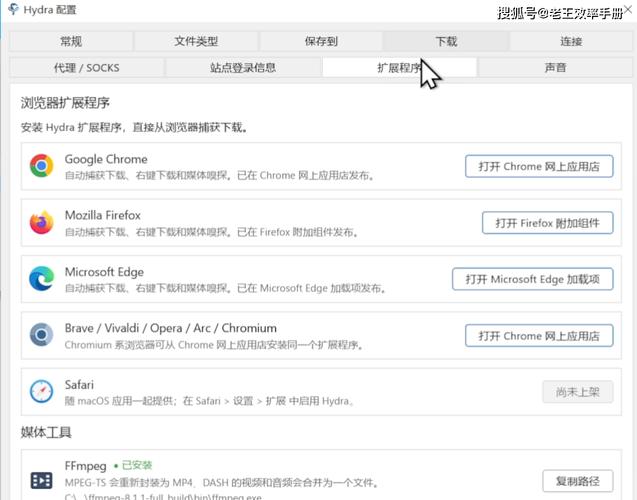Open the 声音 tab
The width and height of the screenshot is (637, 500).
[555, 67]
